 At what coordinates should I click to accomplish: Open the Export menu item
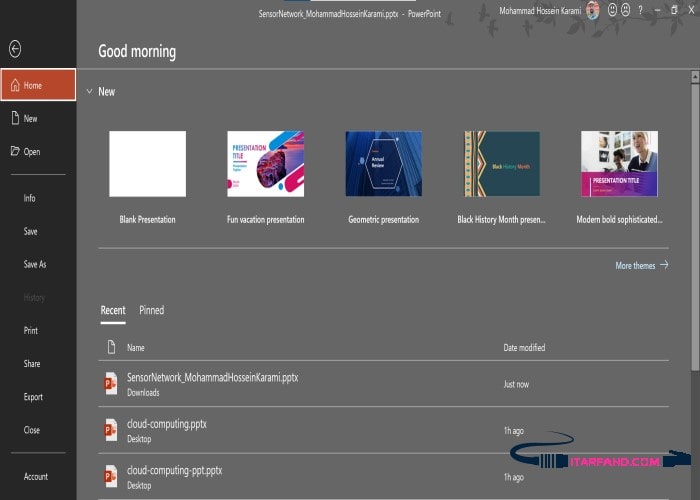(33, 397)
